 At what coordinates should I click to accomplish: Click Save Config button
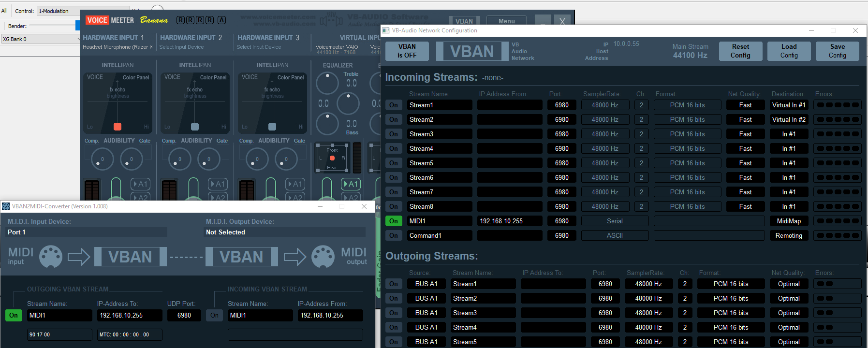tap(837, 51)
